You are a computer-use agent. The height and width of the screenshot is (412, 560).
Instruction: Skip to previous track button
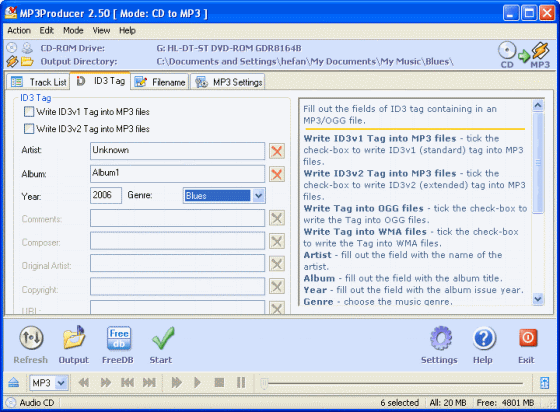[x=127, y=383]
